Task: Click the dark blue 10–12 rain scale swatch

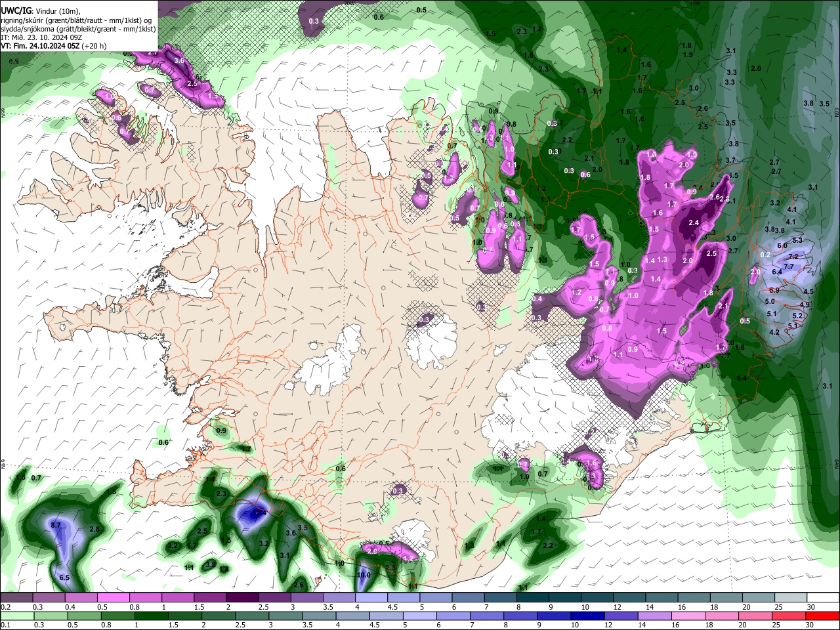Action: pyautogui.click(x=587, y=616)
